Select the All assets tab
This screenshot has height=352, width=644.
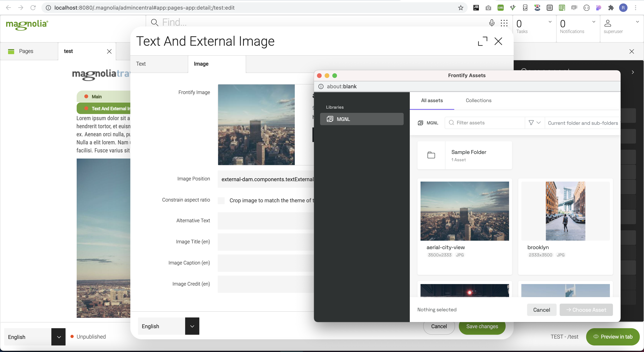tap(432, 100)
